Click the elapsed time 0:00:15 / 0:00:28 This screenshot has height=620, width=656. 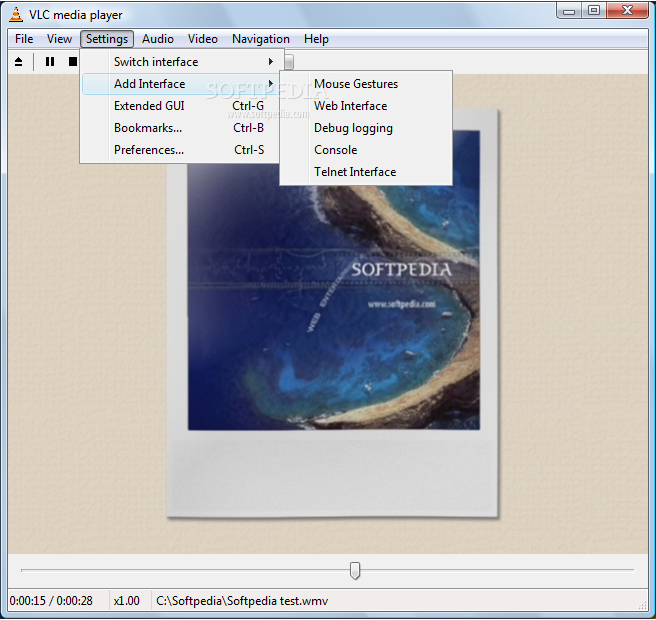pyautogui.click(x=51, y=601)
